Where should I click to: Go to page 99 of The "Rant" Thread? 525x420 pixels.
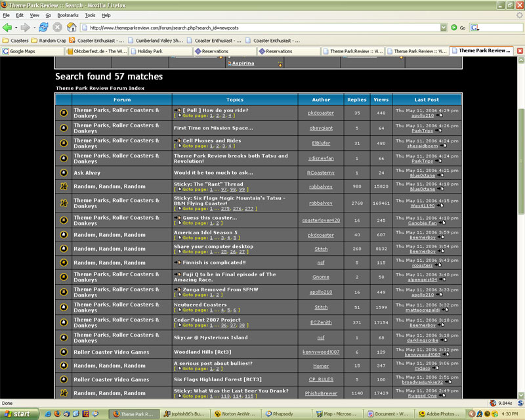tap(241, 190)
